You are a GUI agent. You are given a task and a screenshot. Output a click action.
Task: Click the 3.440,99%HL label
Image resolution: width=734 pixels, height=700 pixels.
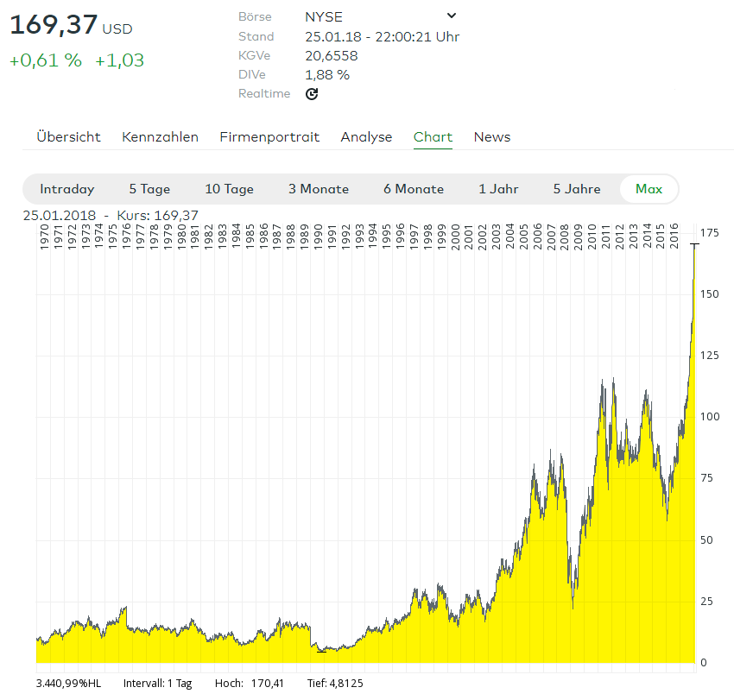tap(68, 683)
